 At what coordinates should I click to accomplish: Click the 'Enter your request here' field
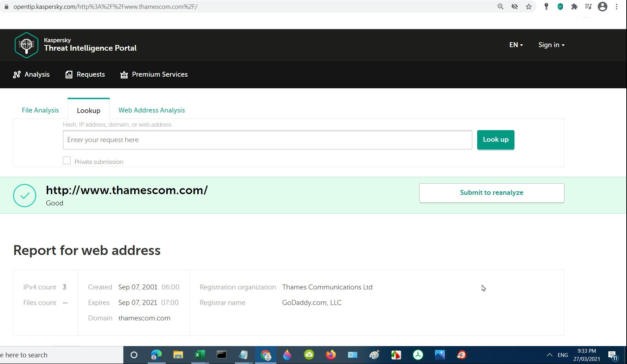(267, 140)
